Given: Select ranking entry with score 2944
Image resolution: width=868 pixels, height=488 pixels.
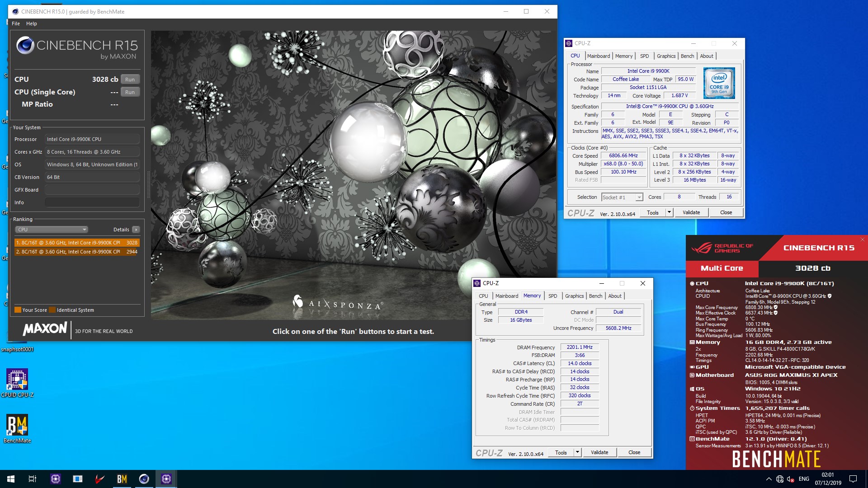Looking at the screenshot, I should (77, 252).
